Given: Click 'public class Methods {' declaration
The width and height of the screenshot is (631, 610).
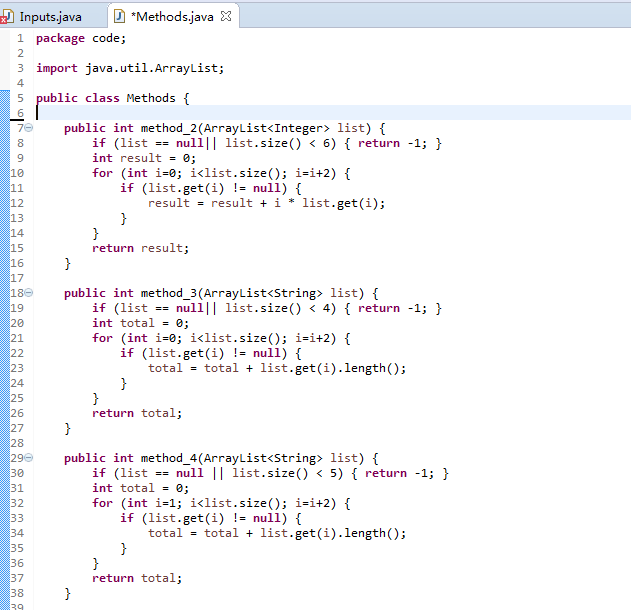Looking at the screenshot, I should click(113, 98).
